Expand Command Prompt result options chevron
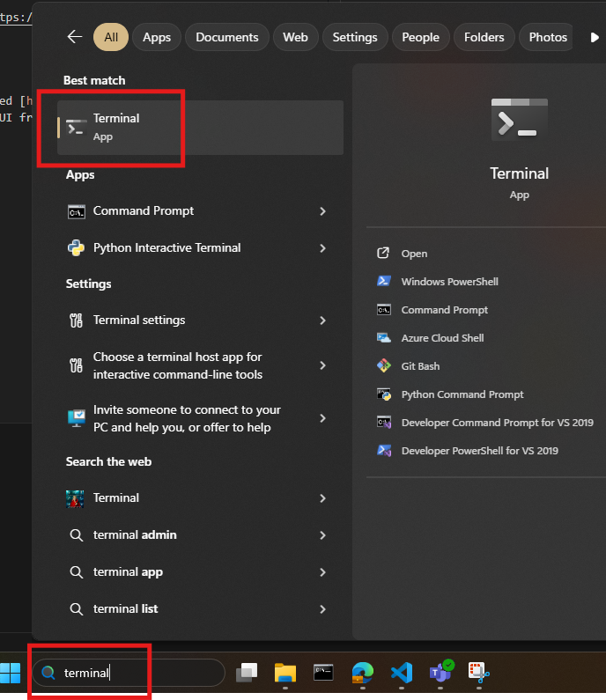The width and height of the screenshot is (606, 700). click(323, 211)
